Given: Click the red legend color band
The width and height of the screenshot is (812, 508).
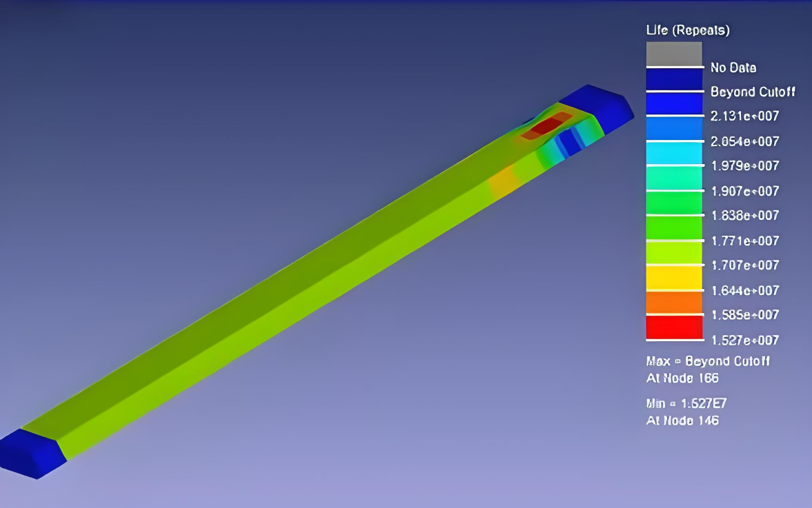Looking at the screenshot, I should pyautogui.click(x=673, y=327).
